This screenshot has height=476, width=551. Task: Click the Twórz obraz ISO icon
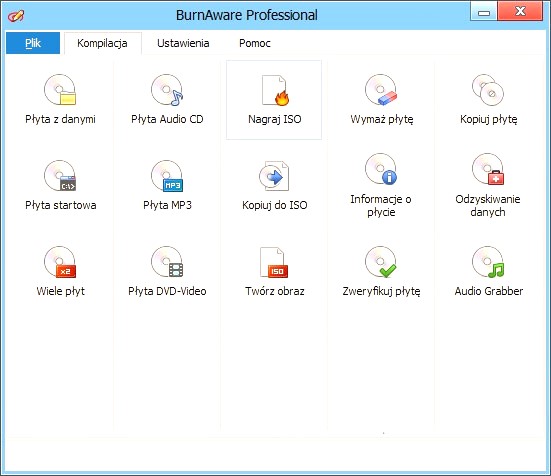[x=274, y=262]
